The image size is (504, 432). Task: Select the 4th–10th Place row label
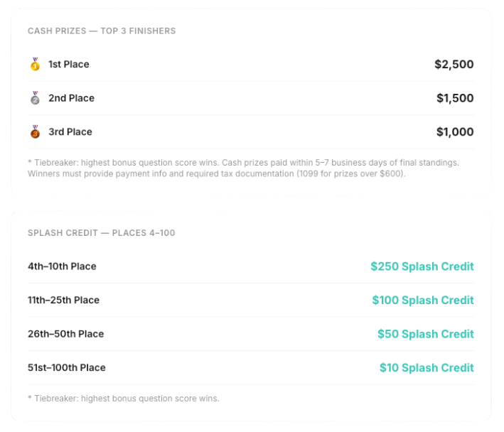(62, 266)
